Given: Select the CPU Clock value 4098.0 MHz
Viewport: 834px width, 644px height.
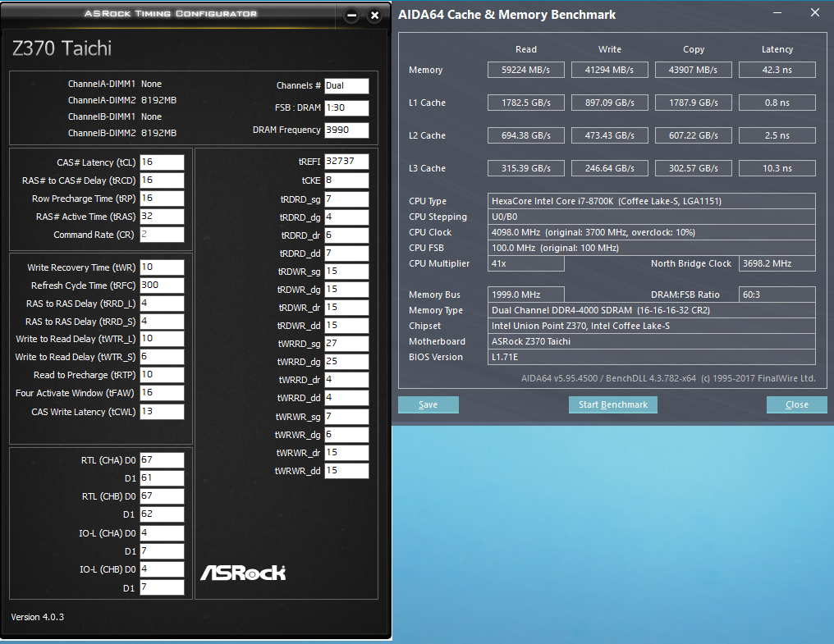Looking at the screenshot, I should click(652, 232).
